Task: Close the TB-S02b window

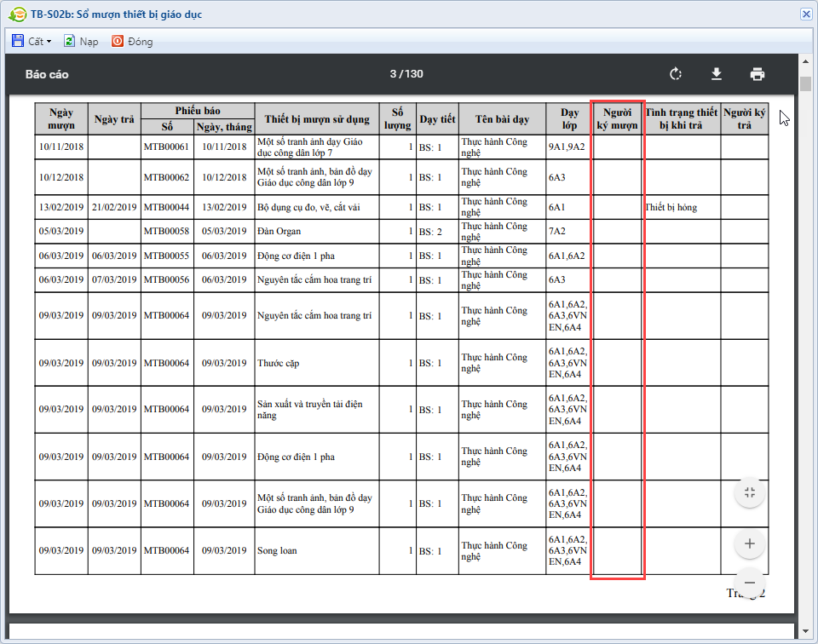Action: coord(806,14)
